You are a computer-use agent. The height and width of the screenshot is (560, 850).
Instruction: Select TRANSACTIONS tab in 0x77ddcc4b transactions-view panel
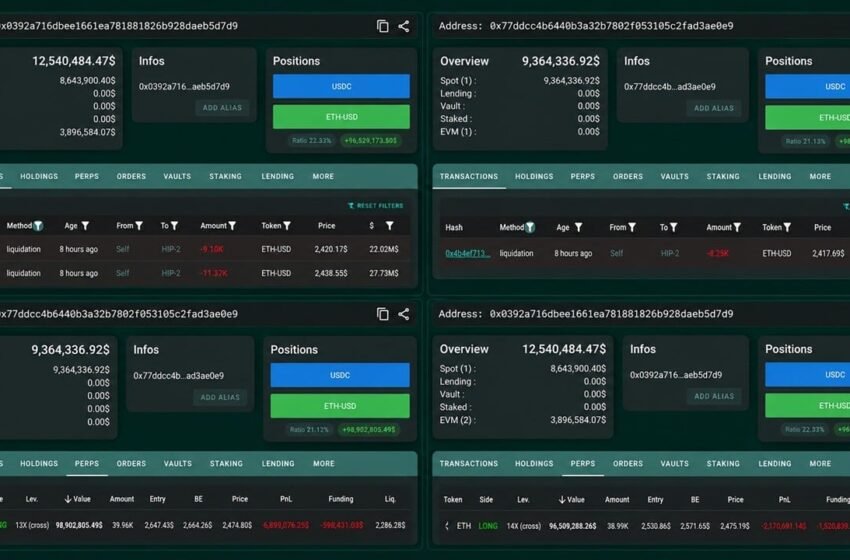point(469,176)
